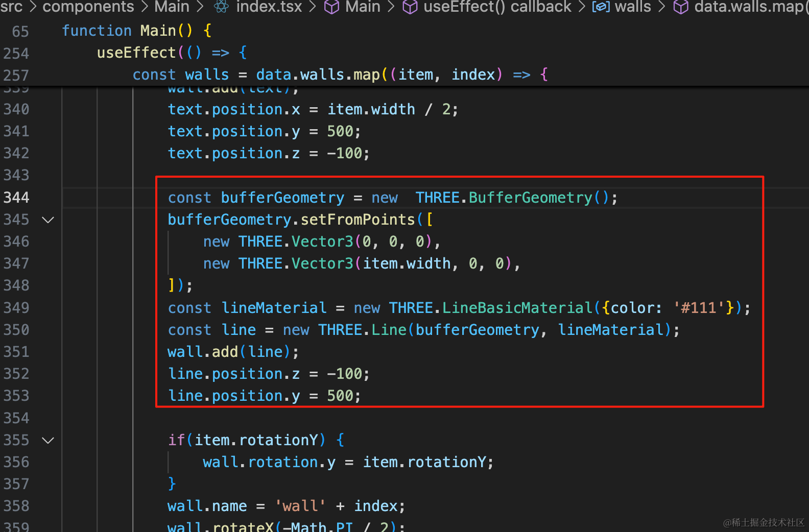
Task: Click sticky header line useEffect(() => {
Action: [172, 53]
